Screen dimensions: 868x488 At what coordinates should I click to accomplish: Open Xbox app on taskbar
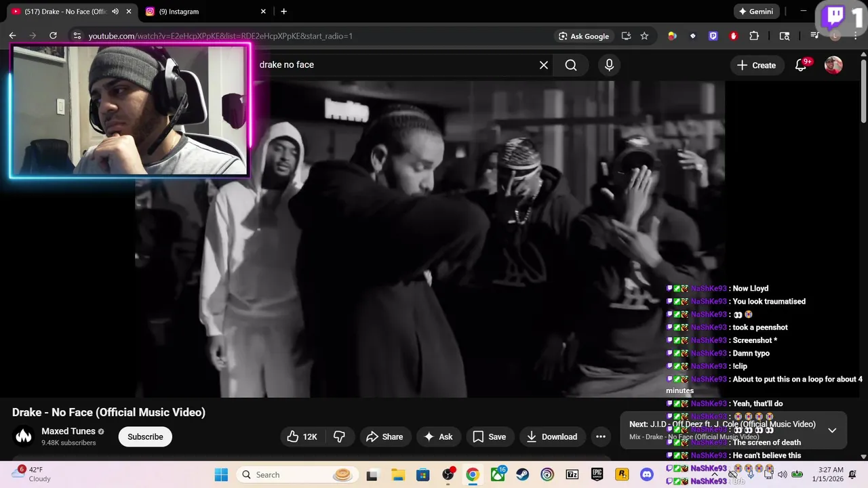pos(498,474)
